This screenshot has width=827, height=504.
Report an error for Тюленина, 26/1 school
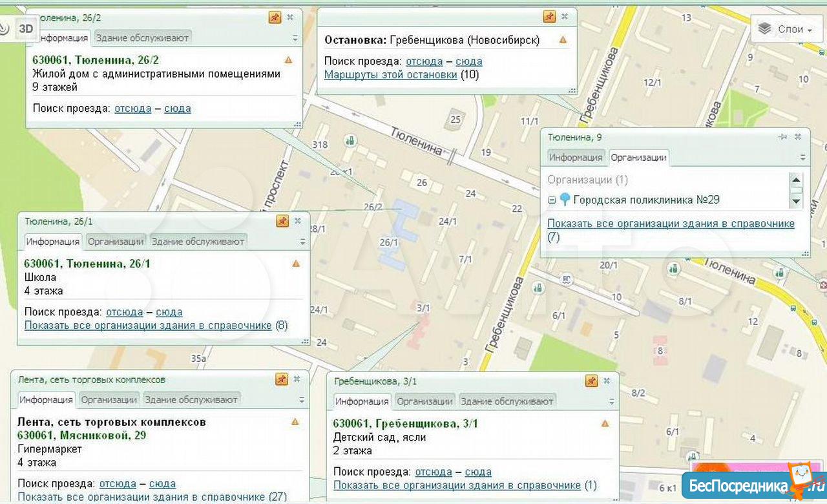click(296, 263)
